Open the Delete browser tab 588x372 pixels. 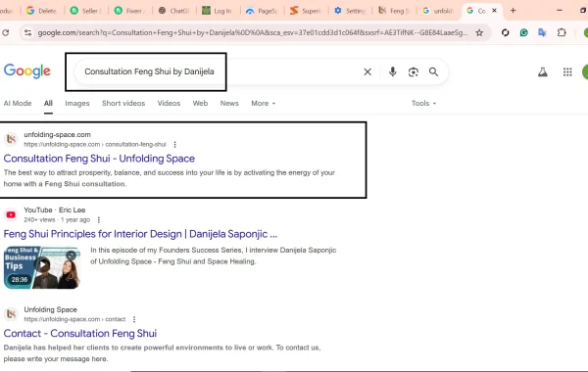42,11
